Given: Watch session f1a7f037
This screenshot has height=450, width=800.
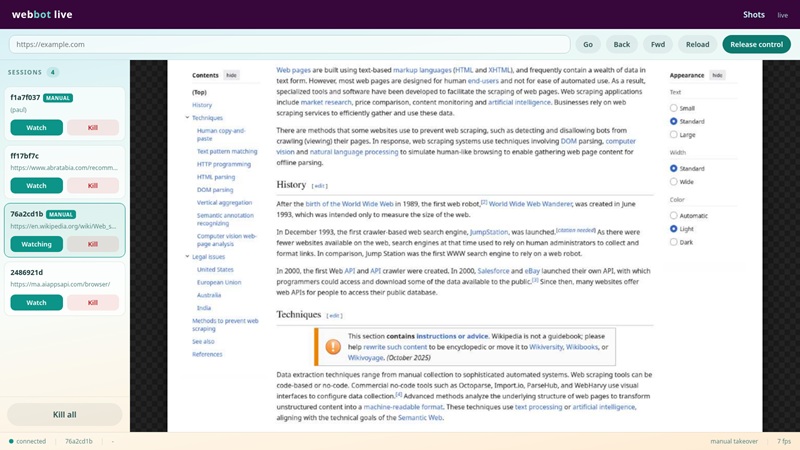Looking at the screenshot, I should pos(36,128).
